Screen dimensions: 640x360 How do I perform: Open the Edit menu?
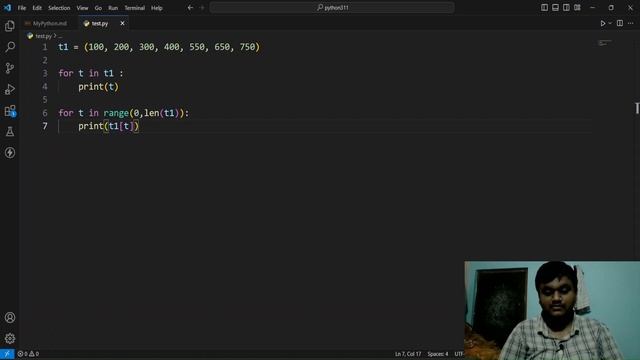37,8
